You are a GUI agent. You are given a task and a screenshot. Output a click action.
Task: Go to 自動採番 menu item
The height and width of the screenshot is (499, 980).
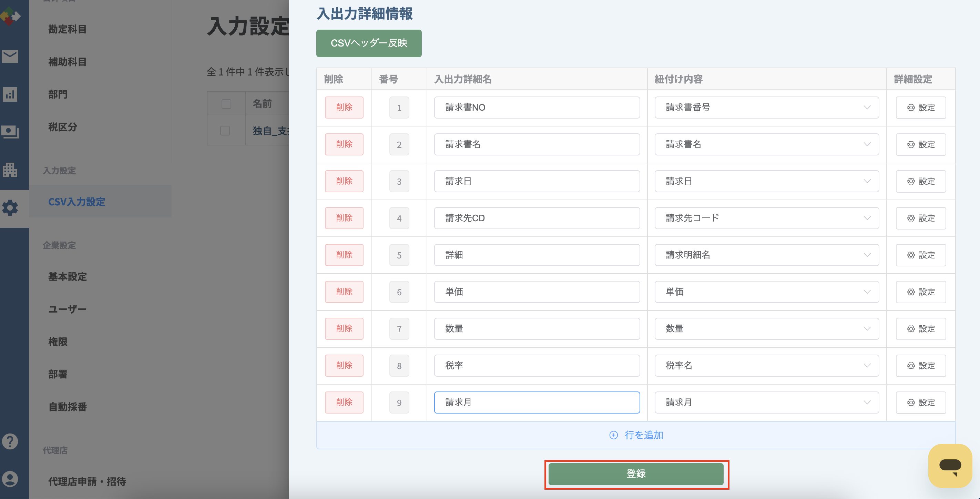67,407
